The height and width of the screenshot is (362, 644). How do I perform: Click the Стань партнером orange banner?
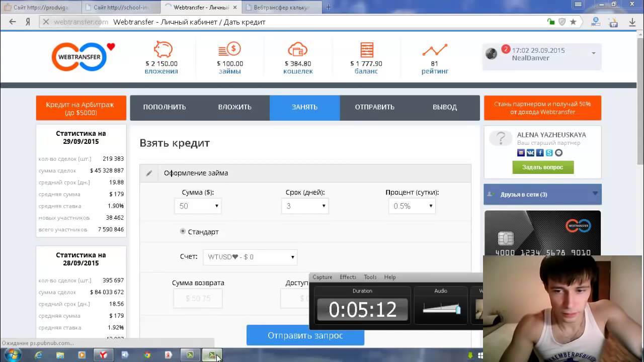(542, 108)
